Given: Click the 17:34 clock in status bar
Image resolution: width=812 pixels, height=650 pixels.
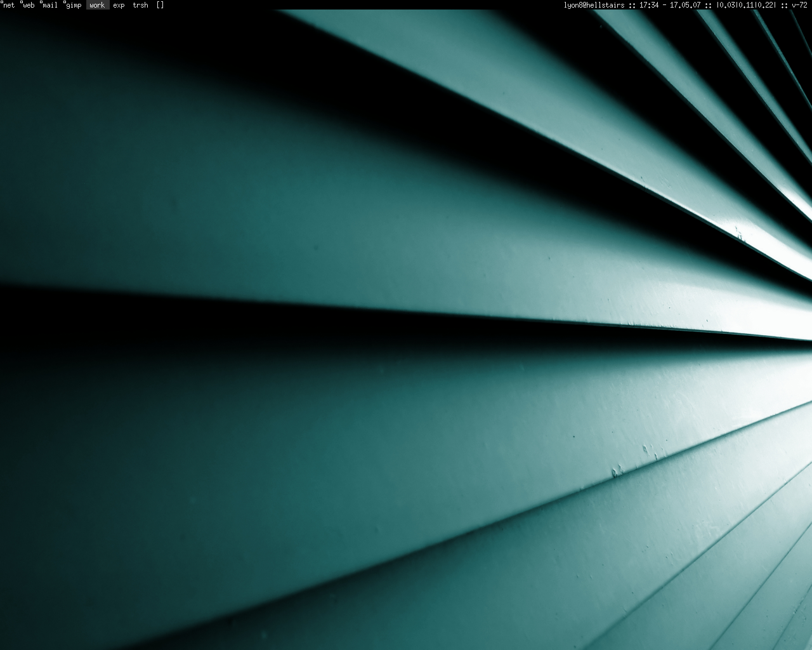Looking at the screenshot, I should point(648,5).
